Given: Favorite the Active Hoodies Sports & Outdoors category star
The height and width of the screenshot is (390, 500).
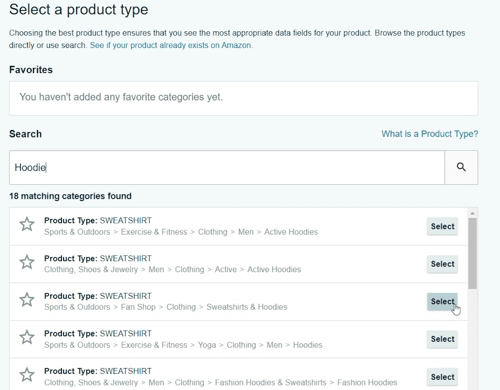Looking at the screenshot, I should (x=27, y=224).
